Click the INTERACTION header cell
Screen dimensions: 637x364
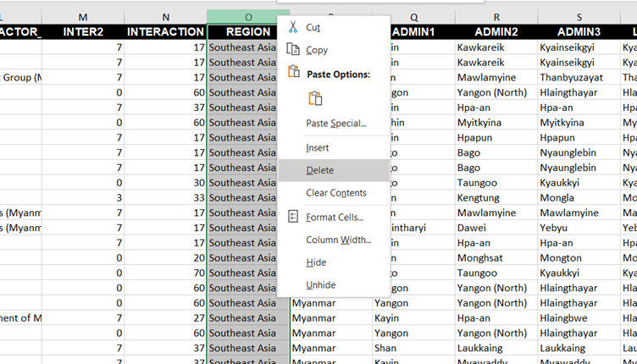[x=165, y=31]
